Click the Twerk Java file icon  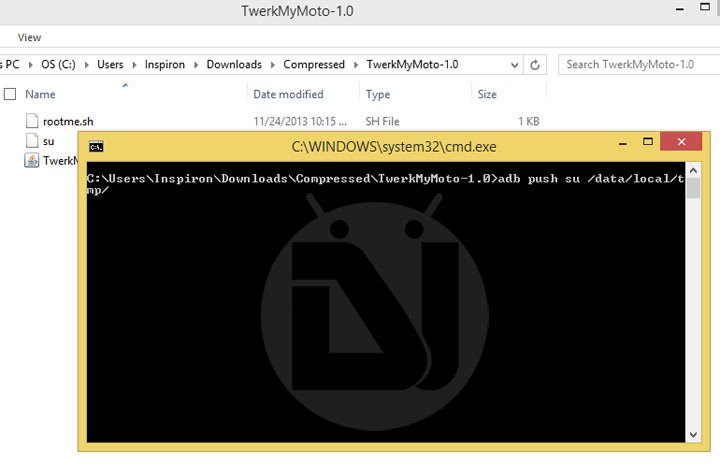coord(32,160)
